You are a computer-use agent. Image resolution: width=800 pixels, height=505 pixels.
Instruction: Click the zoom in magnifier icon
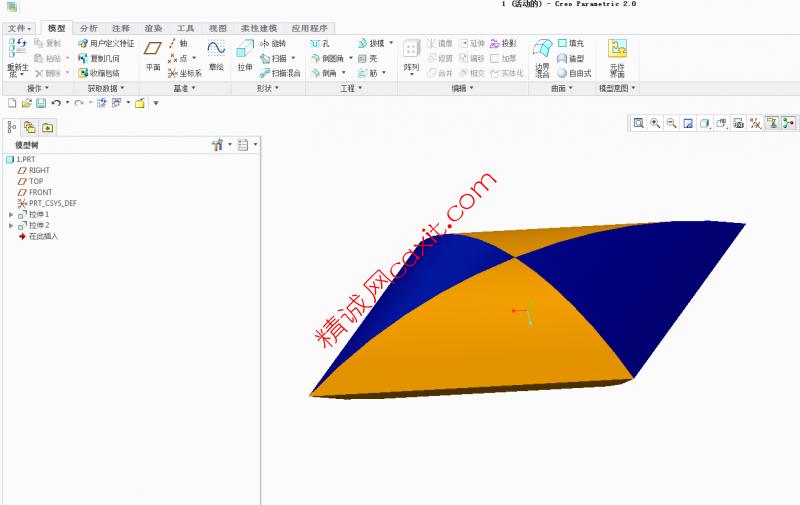coord(655,123)
